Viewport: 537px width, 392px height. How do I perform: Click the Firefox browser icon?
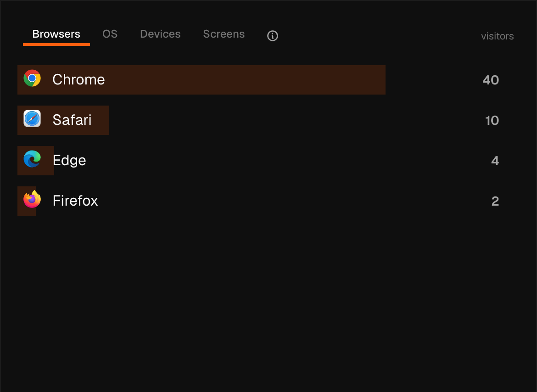click(32, 199)
